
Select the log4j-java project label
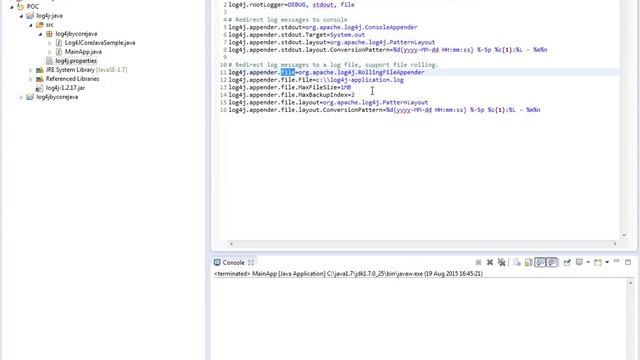click(x=49, y=16)
